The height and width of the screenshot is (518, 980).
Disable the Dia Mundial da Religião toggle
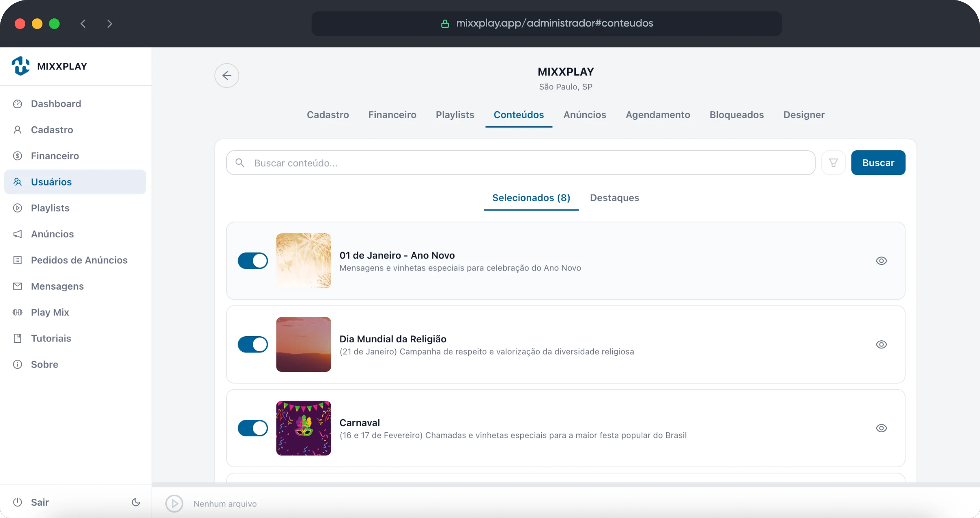coord(253,344)
